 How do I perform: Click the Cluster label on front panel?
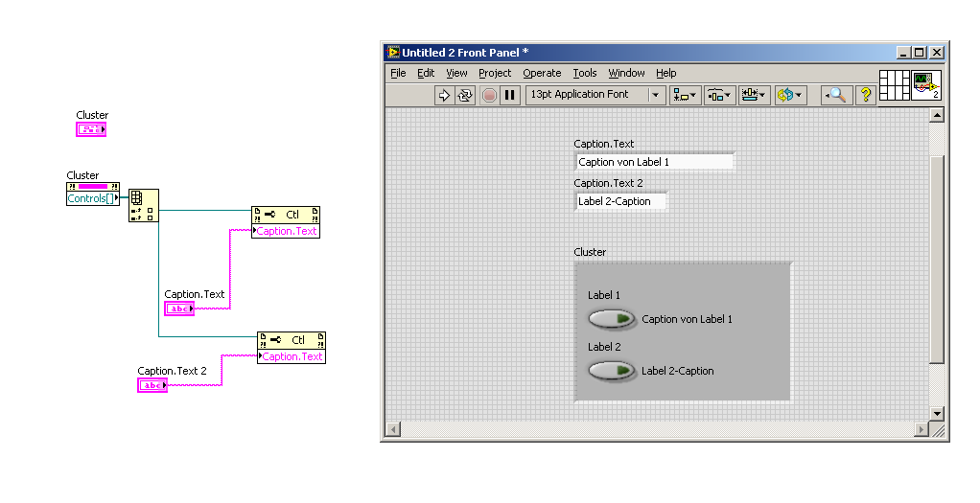(590, 252)
